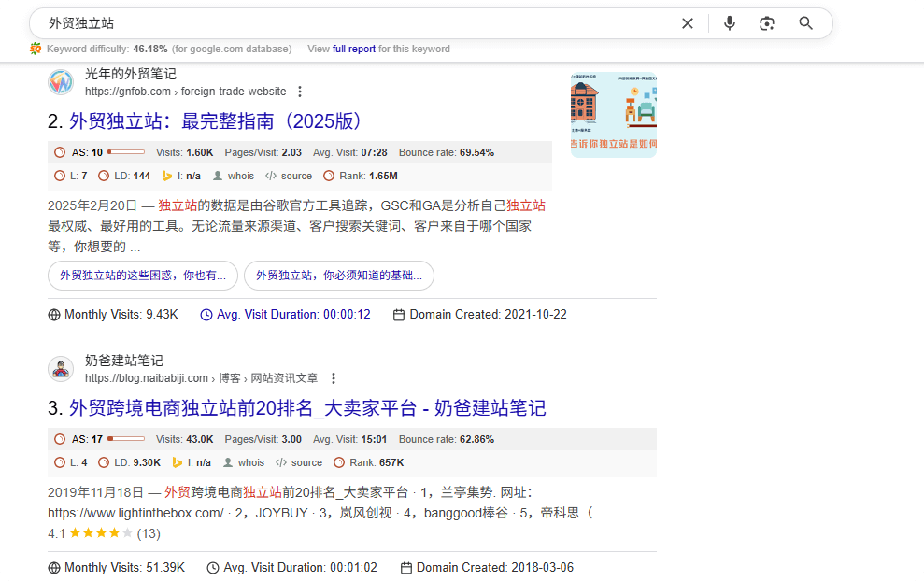Click the magnifying glass search icon
924x581 pixels.
pos(806,23)
